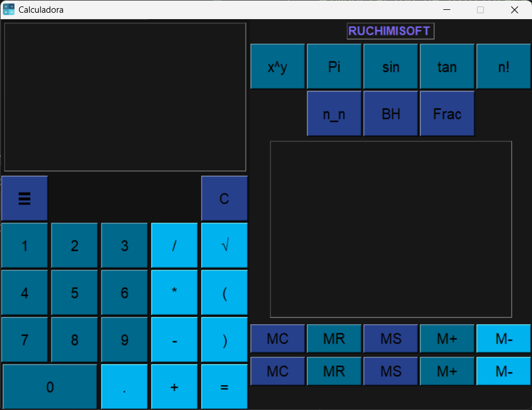The width and height of the screenshot is (532, 410).
Task: Click the equals key
Action: coord(224,387)
